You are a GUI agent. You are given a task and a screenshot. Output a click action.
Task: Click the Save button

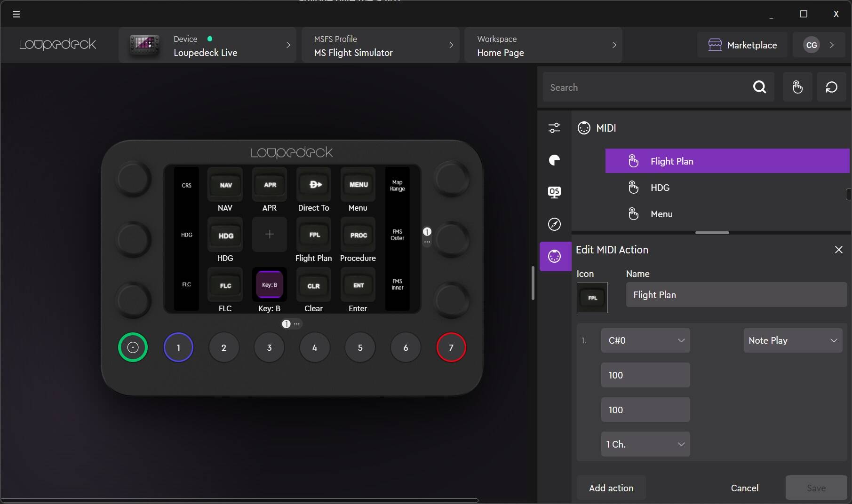pos(816,488)
